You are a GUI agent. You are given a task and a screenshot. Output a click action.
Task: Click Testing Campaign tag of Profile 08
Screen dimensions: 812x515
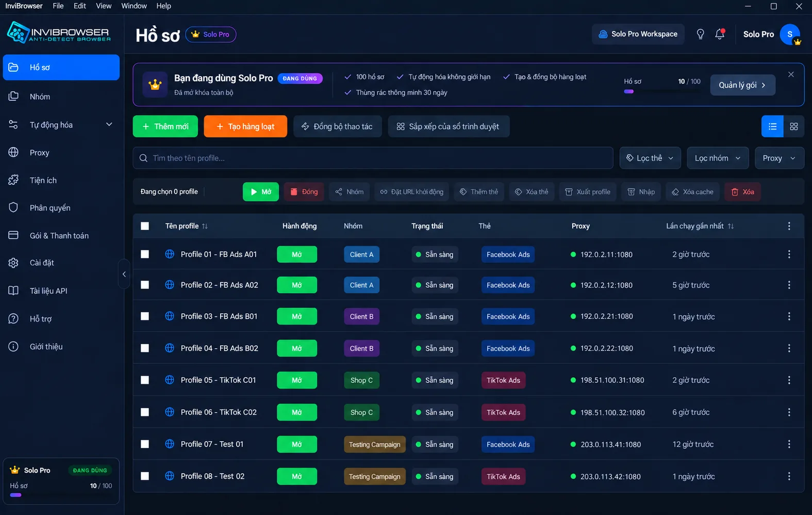374,476
